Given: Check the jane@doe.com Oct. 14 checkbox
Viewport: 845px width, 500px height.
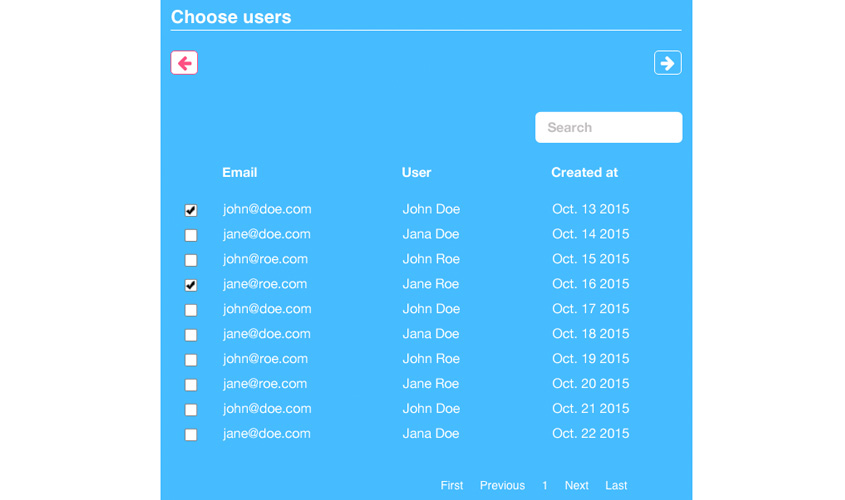Looking at the screenshot, I should (191, 236).
